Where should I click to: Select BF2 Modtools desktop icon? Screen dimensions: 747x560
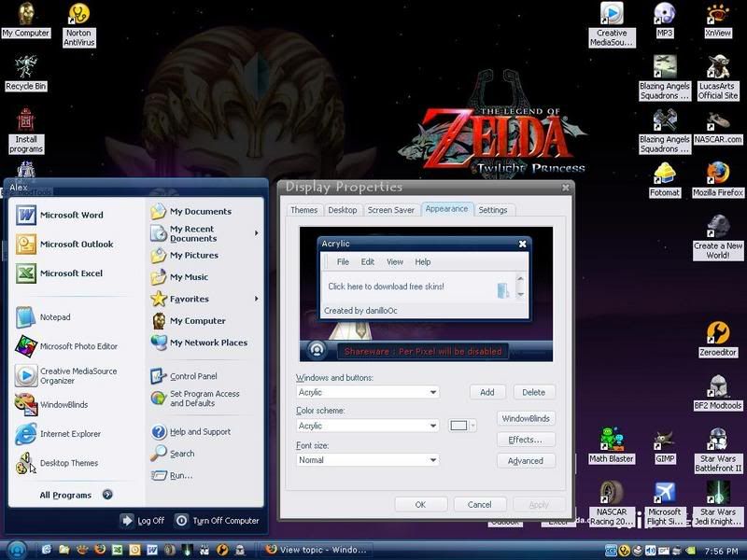click(718, 393)
